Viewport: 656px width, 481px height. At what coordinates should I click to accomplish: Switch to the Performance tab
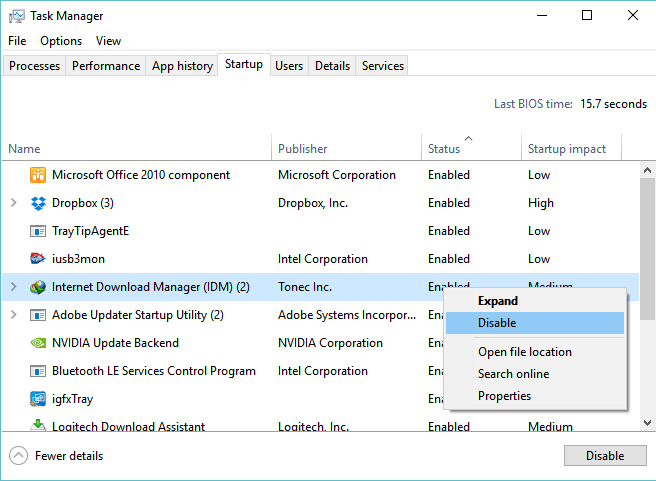click(106, 66)
